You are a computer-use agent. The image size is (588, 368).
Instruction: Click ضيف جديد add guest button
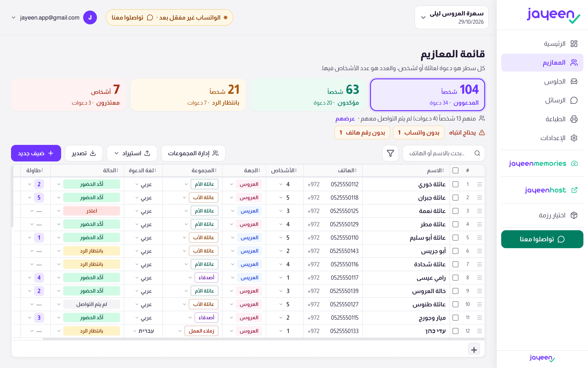click(36, 153)
